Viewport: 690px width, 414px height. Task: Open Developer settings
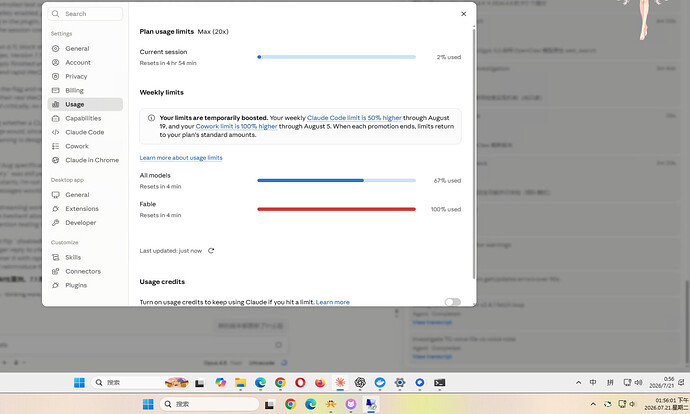pos(85,223)
